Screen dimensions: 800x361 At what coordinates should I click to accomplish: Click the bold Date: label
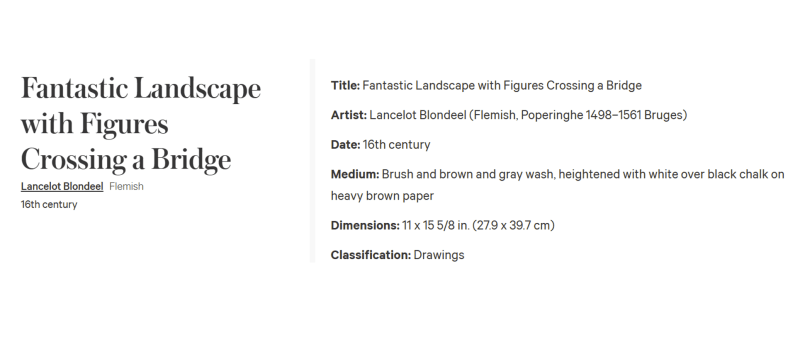345,145
